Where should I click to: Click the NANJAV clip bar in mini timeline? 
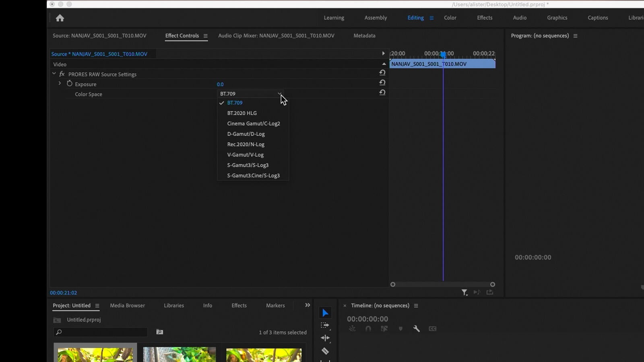point(442,64)
